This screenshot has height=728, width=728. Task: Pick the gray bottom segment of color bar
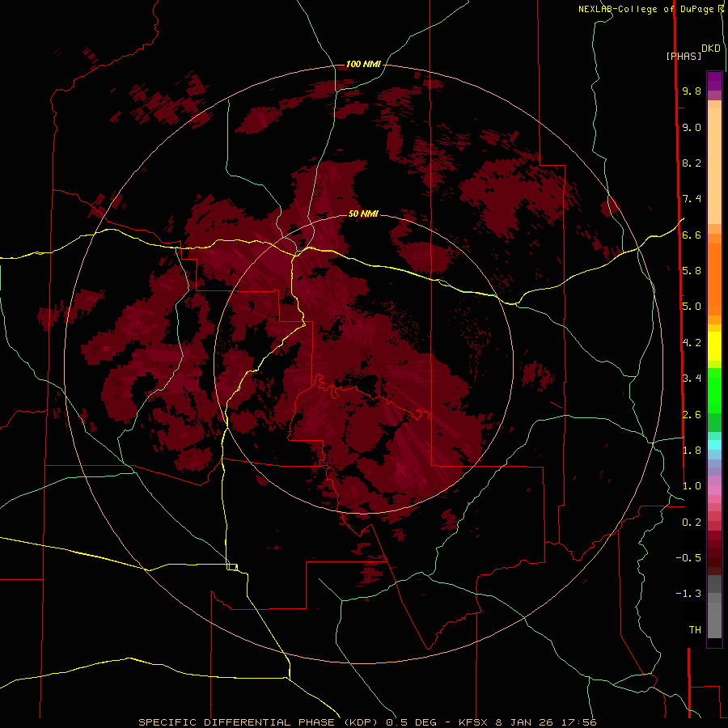point(714,620)
